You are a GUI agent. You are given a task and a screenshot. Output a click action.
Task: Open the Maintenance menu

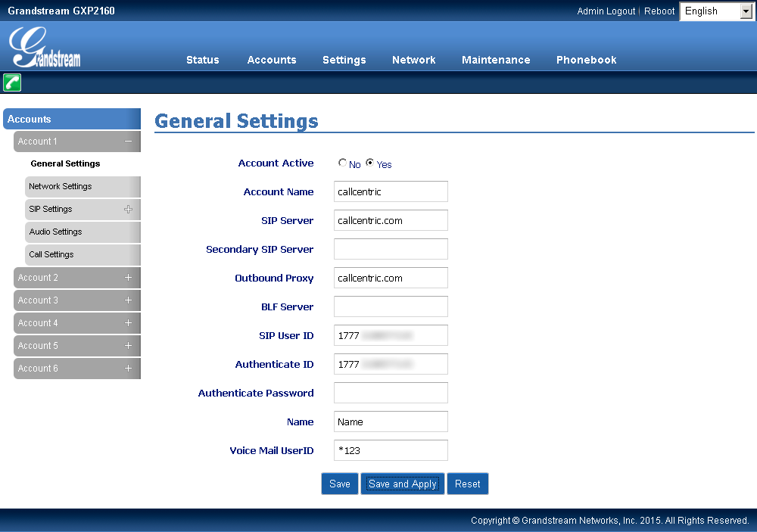496,60
